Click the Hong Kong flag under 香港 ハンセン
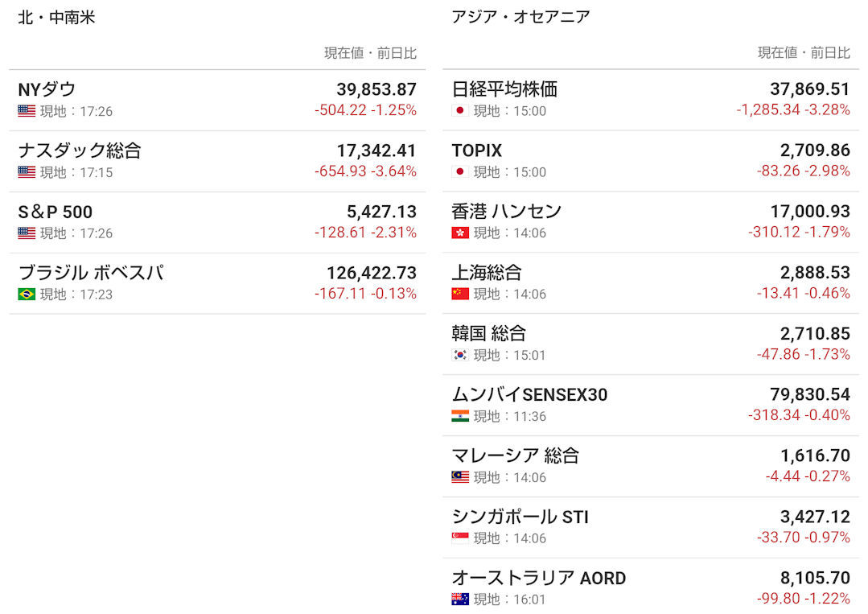The height and width of the screenshot is (614, 868). coord(460,233)
